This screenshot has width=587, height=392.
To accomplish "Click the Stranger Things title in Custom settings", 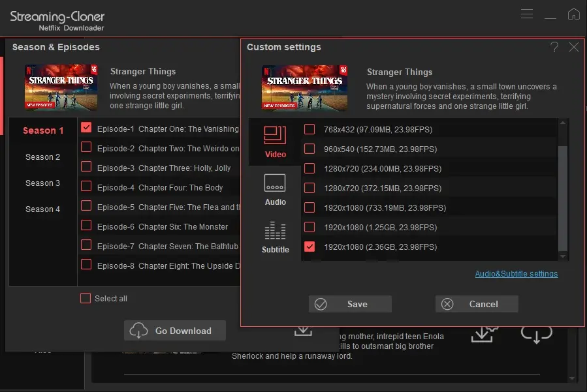I will coord(400,72).
